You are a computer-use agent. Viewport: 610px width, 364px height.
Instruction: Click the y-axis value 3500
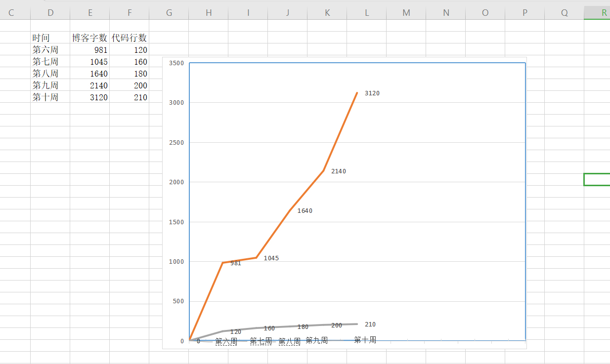tap(176, 63)
